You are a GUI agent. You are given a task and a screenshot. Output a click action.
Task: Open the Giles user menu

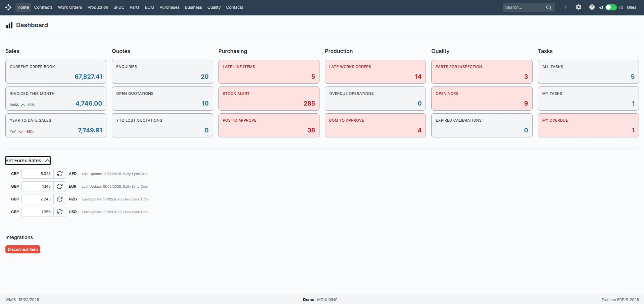[x=631, y=7]
